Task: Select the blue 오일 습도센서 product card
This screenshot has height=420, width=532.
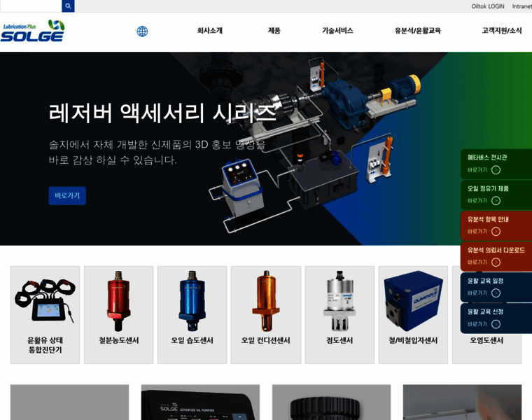Action: click(192, 315)
